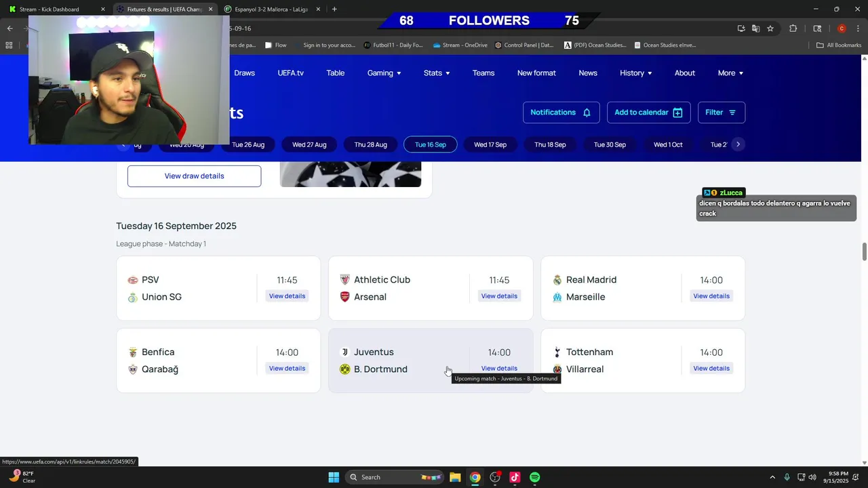View details for Juventus vs B. Dortmund
Screen dimensions: 868x488
pyautogui.click(x=499, y=369)
